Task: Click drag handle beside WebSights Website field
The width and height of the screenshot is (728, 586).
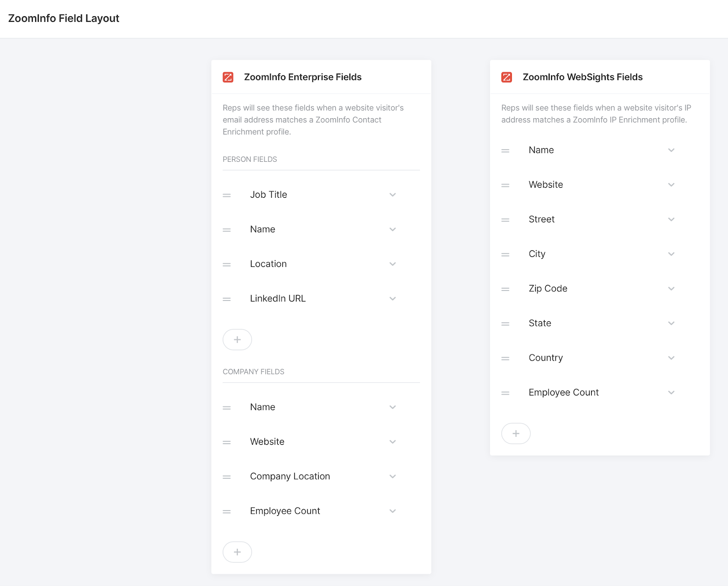Action: pyautogui.click(x=505, y=185)
